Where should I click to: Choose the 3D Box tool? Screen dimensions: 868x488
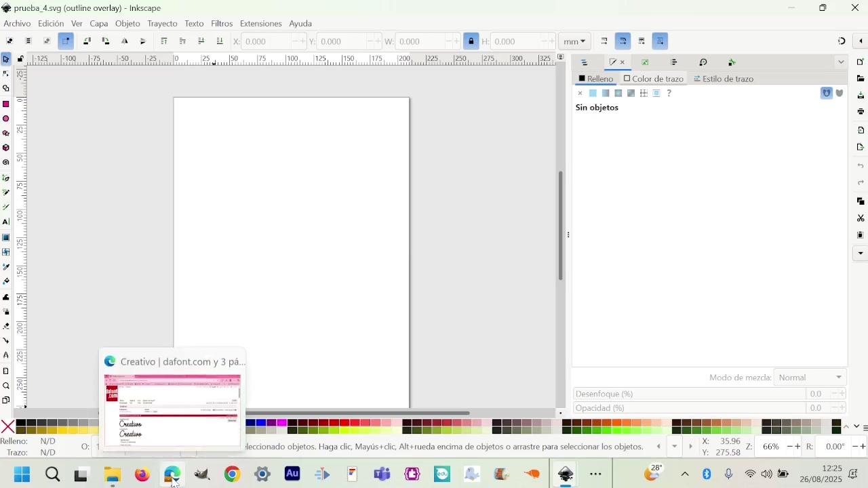click(x=6, y=148)
